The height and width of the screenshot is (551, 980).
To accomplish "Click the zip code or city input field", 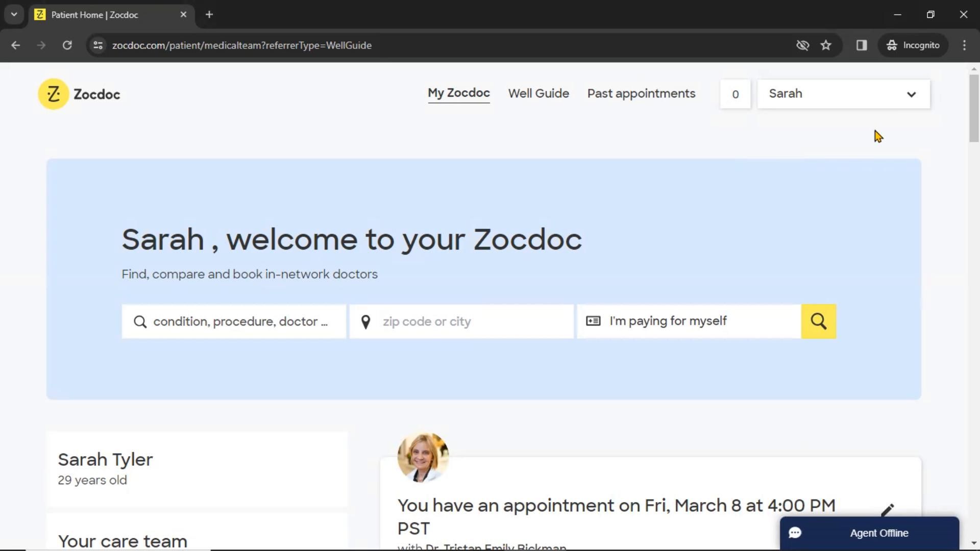I will point(461,321).
